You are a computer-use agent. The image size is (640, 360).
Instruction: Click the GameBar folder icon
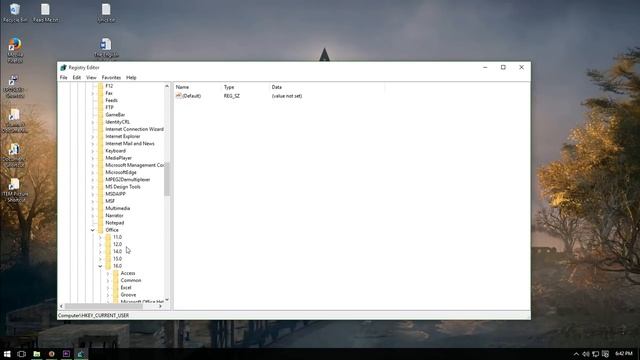(100, 115)
